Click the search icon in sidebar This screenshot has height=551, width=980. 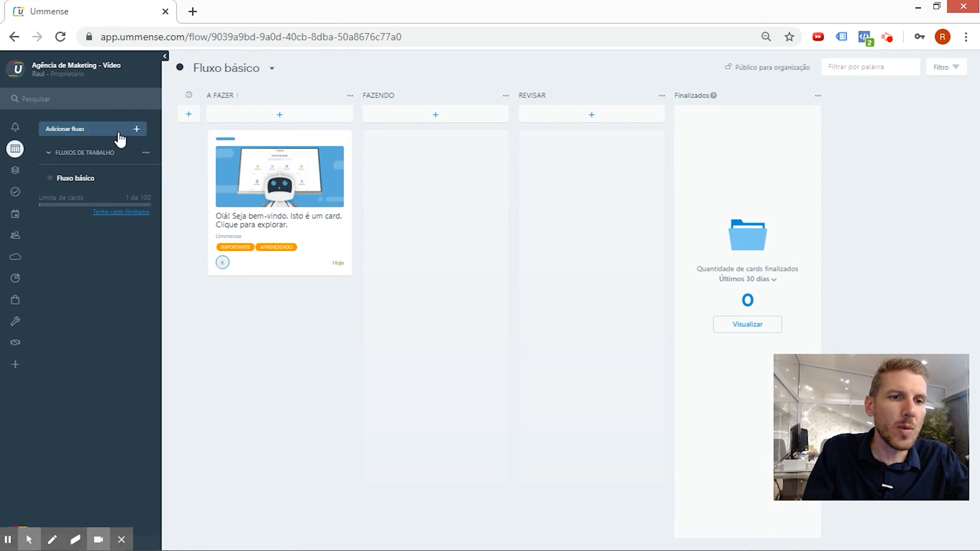click(15, 99)
